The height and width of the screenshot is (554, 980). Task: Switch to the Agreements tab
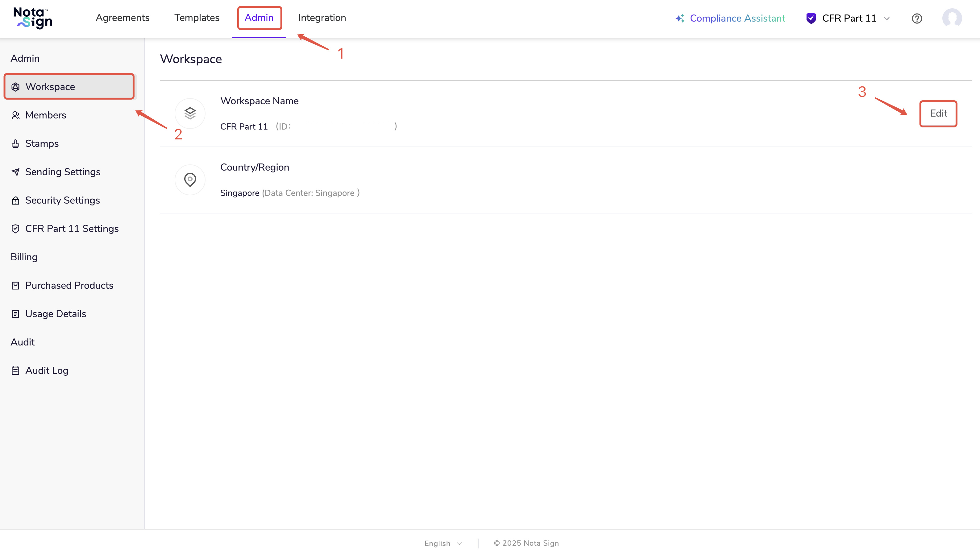tap(122, 18)
